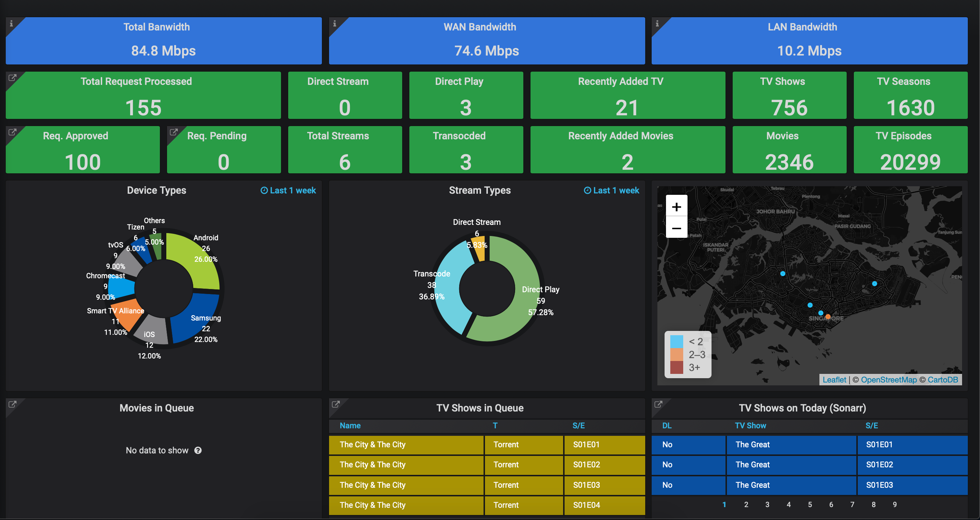Viewport: 980px width, 520px height.
Task: Open the CartoDB attribution link
Action: tap(943, 380)
